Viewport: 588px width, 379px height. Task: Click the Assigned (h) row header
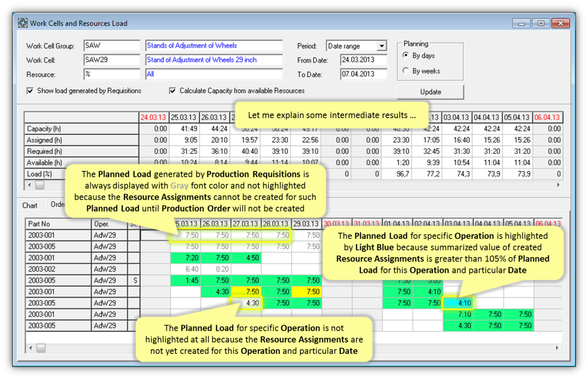click(82, 140)
